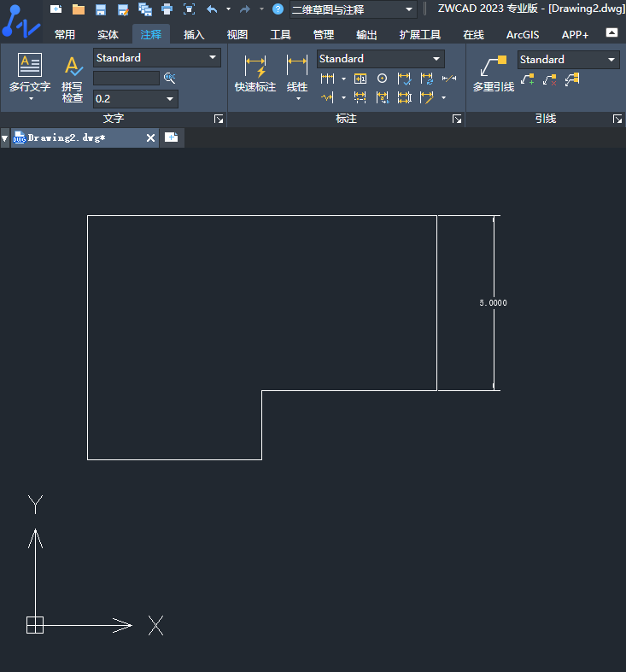Save the drawing with the floppy disk icon
This screenshot has width=626, height=672.
(101, 9)
